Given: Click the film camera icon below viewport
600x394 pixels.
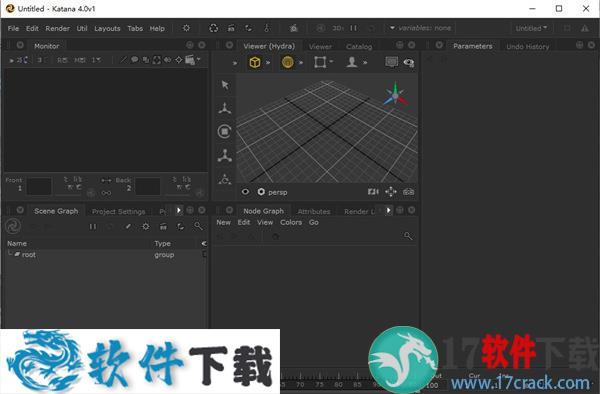Looking at the screenshot, I should click(x=373, y=192).
